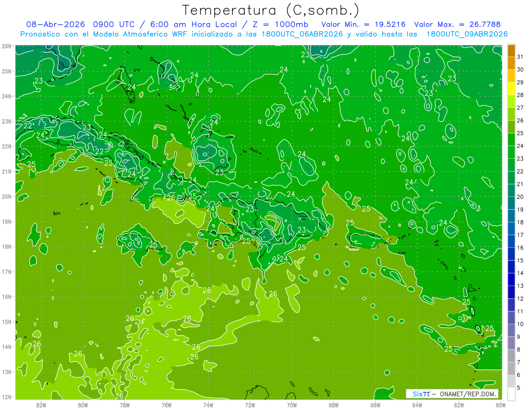The image size is (532, 411).
Task: Click the teal 20 legend color swatch
Action: point(511,191)
